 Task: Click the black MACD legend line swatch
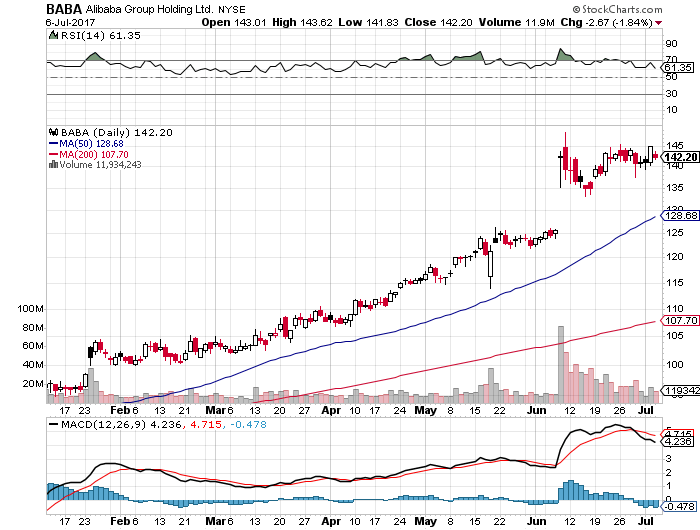coord(54,425)
